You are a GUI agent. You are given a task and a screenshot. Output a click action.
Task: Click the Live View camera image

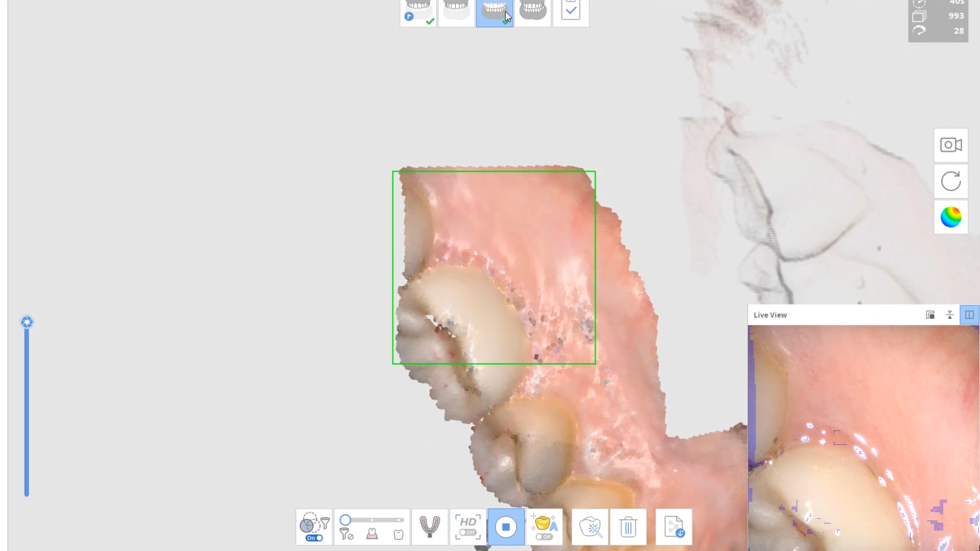[864, 438]
